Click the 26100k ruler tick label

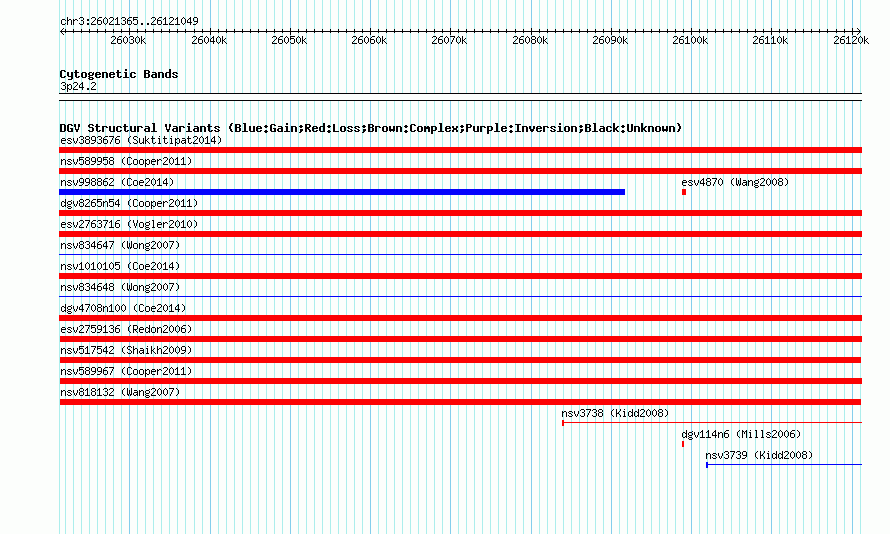(x=690, y=40)
